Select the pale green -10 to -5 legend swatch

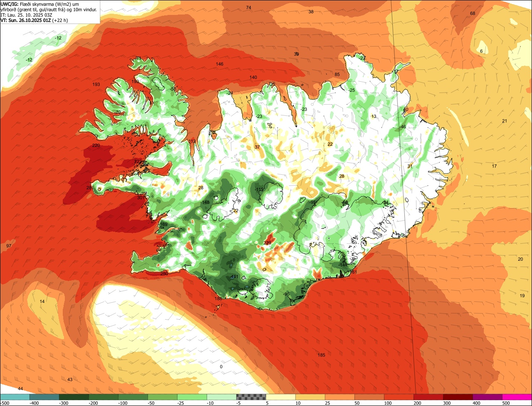click(x=222, y=397)
